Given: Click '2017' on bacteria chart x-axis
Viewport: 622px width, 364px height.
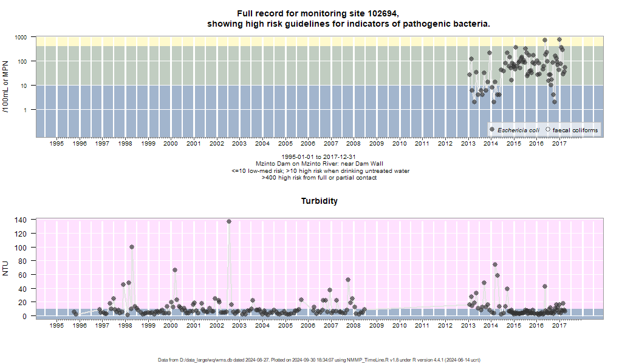Looking at the screenshot, I should pos(559,143).
